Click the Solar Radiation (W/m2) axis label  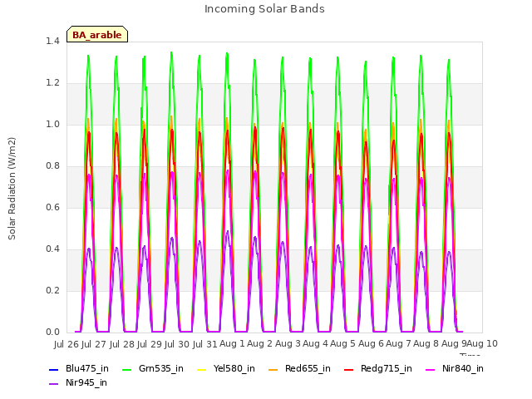click(12, 189)
